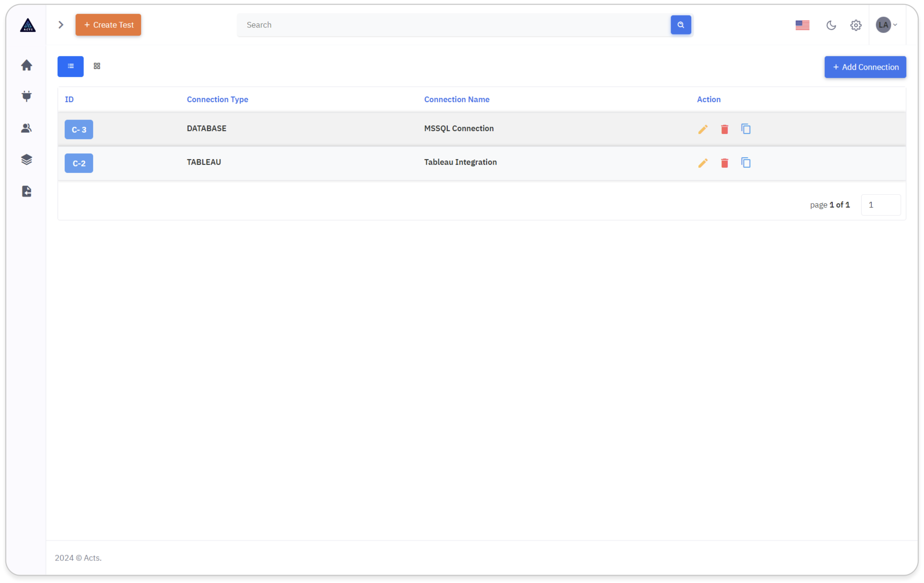The width and height of the screenshot is (924, 583).
Task: Duplicate the Tableau Integration with the copy icon
Action: [x=746, y=163]
